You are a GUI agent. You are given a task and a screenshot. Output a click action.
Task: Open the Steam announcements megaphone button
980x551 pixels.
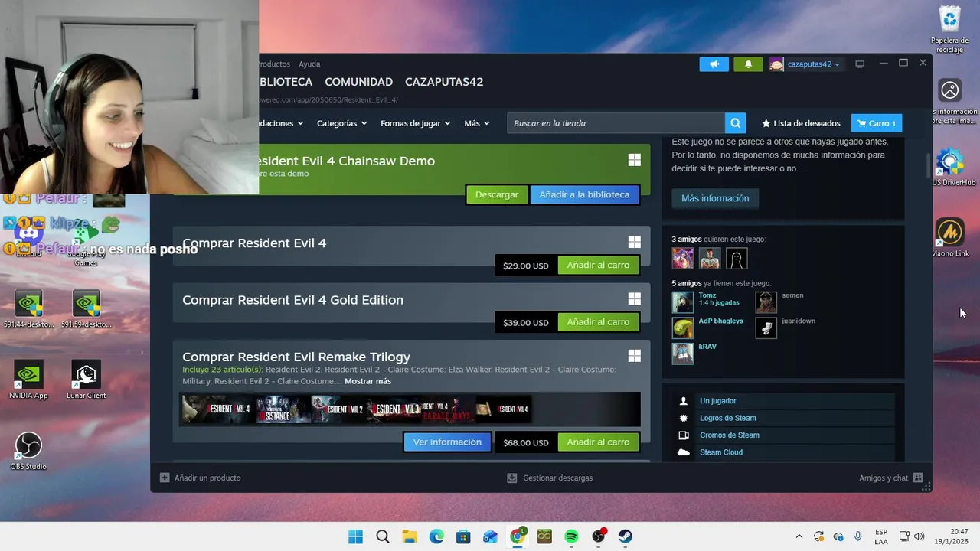(714, 64)
